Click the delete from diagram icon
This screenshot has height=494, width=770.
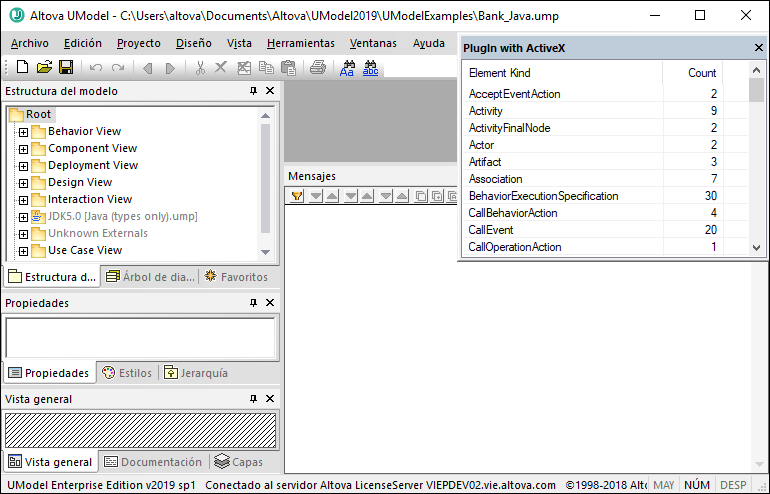coord(244,68)
